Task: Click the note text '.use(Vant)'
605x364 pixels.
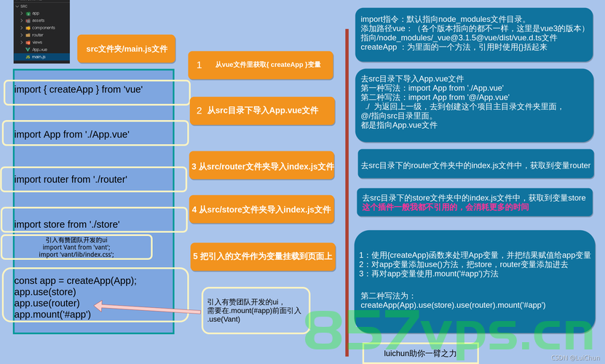Action: point(224,320)
